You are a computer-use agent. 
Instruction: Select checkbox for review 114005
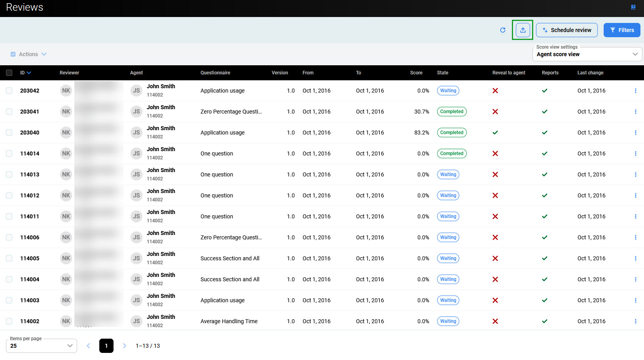pyautogui.click(x=9, y=258)
